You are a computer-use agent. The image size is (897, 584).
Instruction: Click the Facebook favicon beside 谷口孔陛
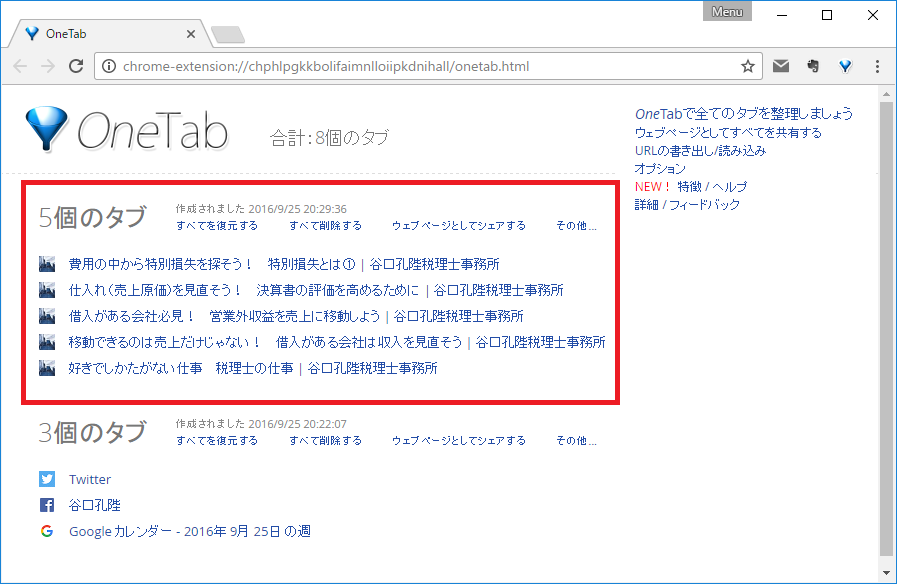(x=47, y=505)
